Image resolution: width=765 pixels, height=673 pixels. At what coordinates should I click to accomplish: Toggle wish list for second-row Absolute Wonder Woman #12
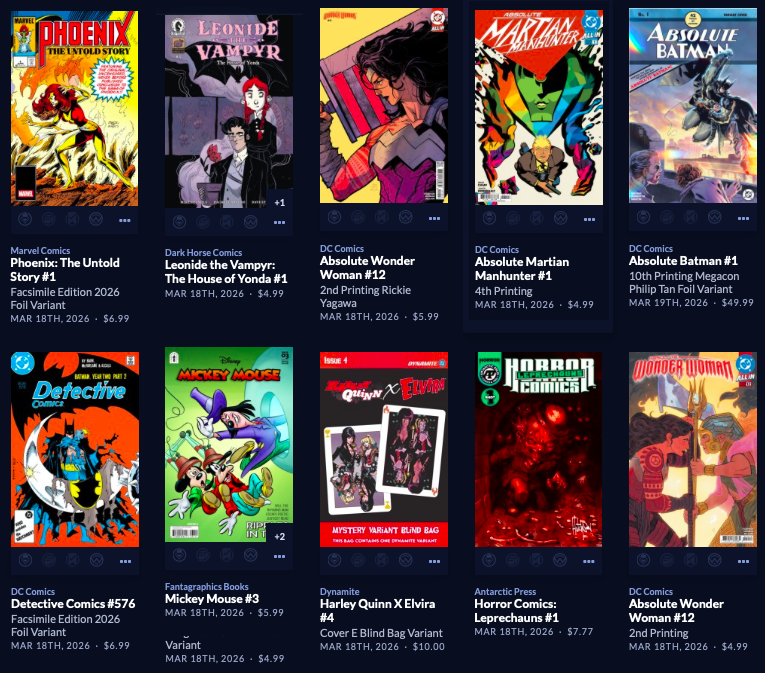click(x=714, y=560)
